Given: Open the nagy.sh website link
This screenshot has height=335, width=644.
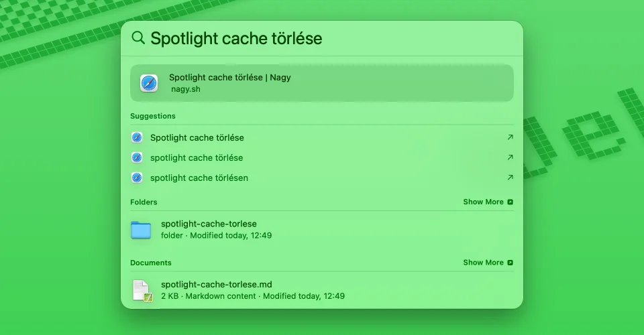Looking at the screenshot, I should pos(185,89).
